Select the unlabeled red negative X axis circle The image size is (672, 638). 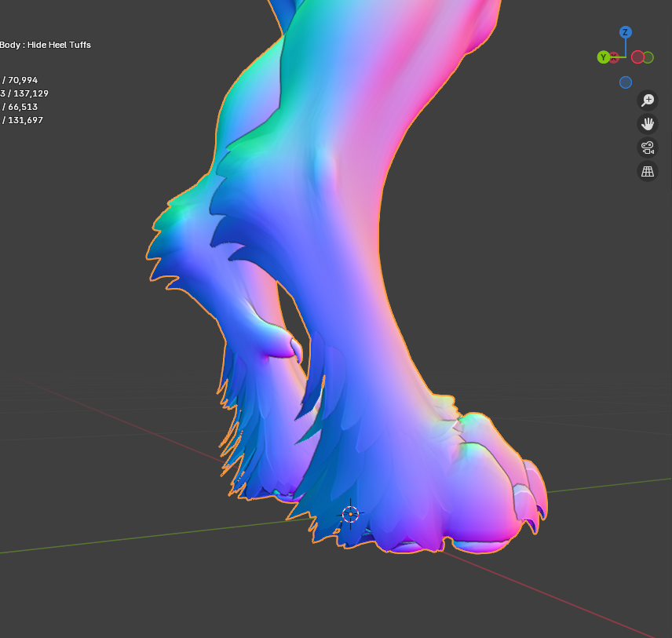click(637, 57)
